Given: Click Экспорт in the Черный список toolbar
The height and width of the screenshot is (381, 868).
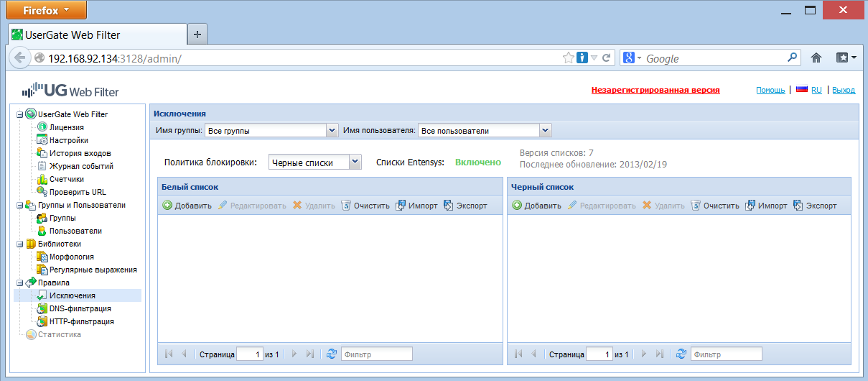Looking at the screenshot, I should [815, 206].
